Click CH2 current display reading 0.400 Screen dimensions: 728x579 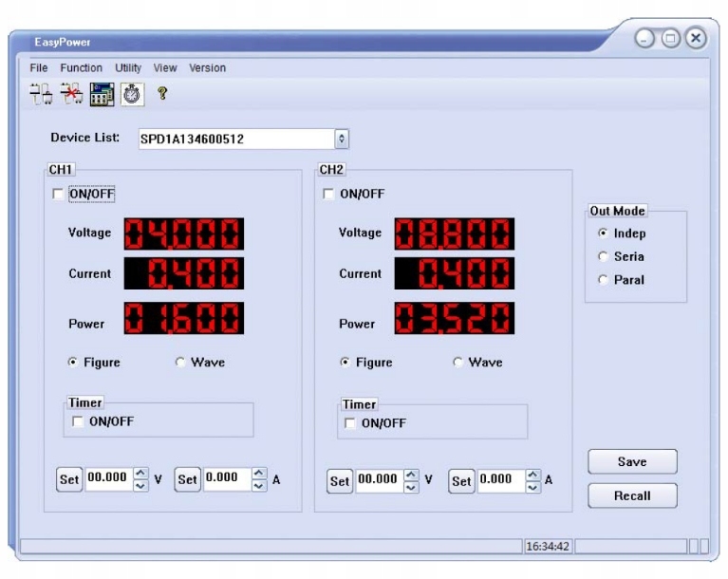(455, 273)
